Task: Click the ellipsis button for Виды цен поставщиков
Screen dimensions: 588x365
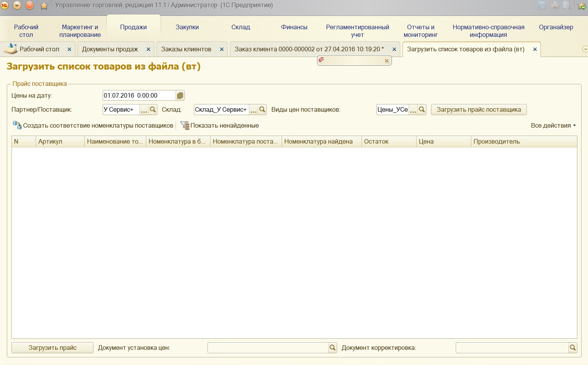Action: coord(413,110)
